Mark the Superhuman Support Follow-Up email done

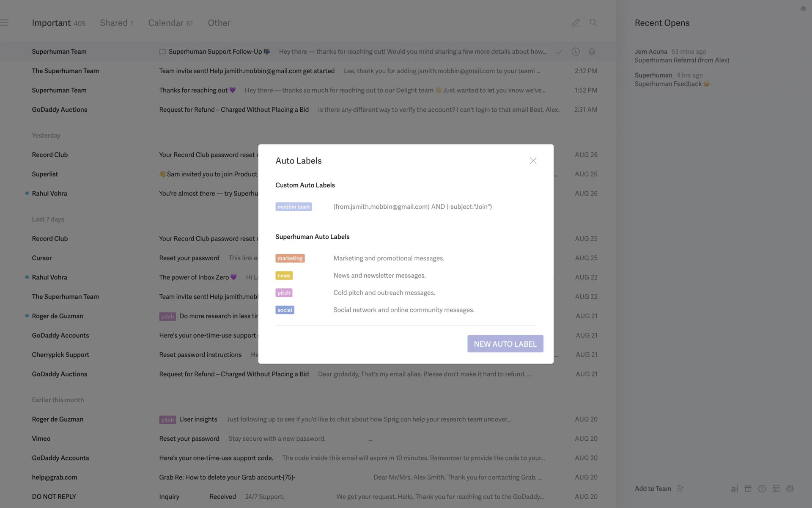pos(559,52)
